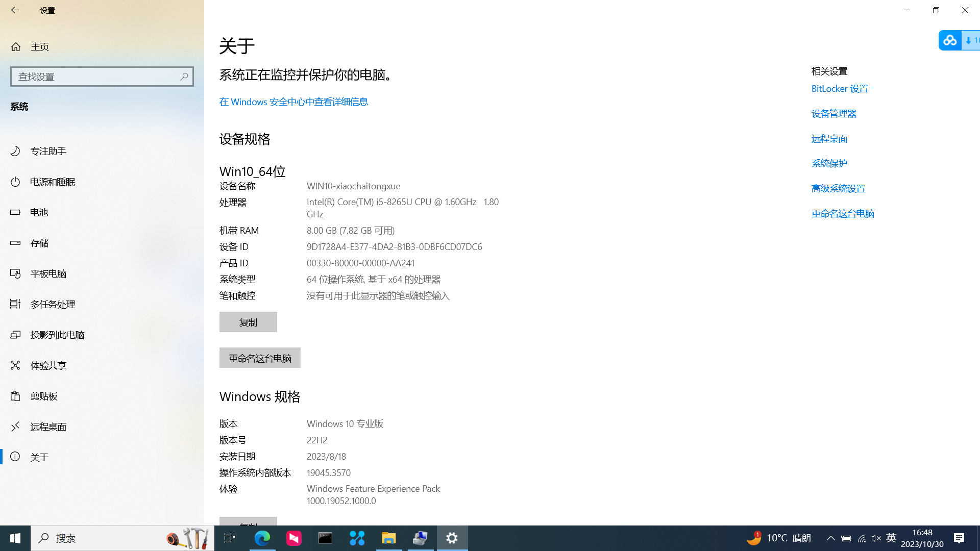Expand the system tray hidden icons chevron
980x551 pixels.
pos(830,538)
